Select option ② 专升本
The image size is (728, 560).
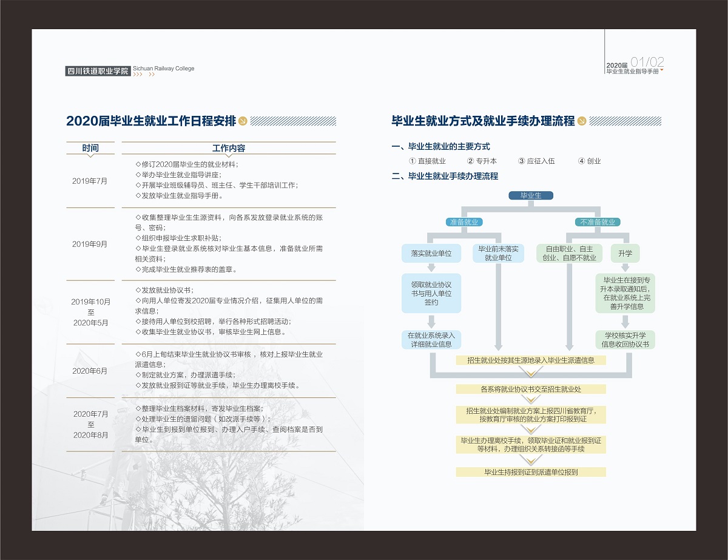(482, 161)
